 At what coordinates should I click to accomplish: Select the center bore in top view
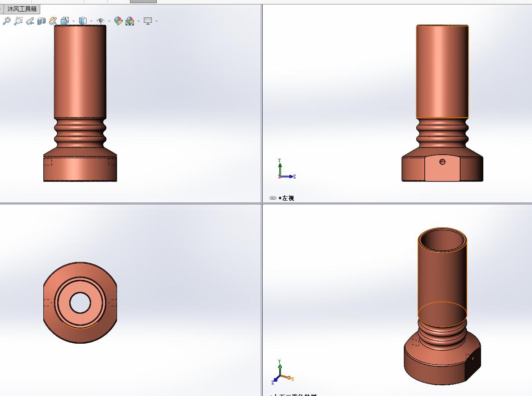(80, 303)
